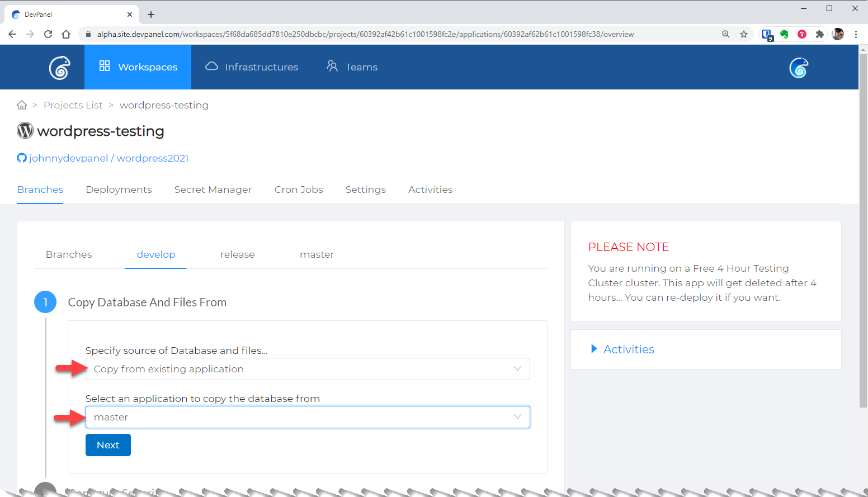Viewport: 868px width, 497px height.
Task: Click the DevPanel logo in the header
Action: coord(59,68)
